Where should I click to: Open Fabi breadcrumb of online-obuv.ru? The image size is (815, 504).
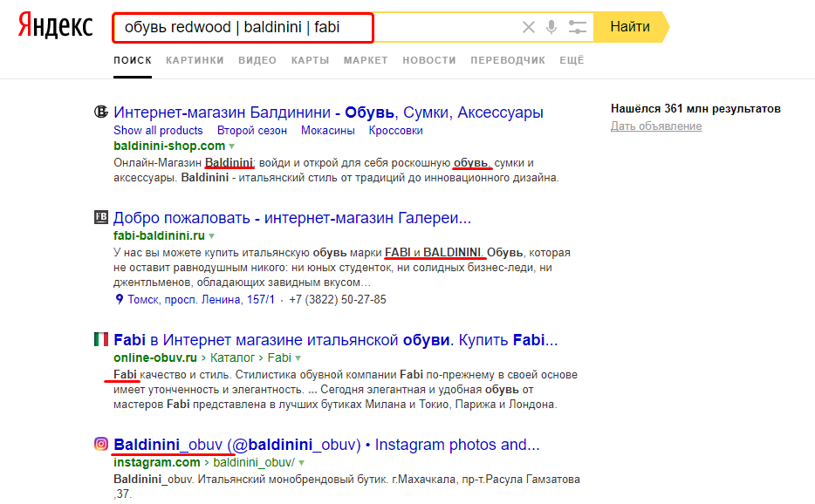tap(279, 358)
